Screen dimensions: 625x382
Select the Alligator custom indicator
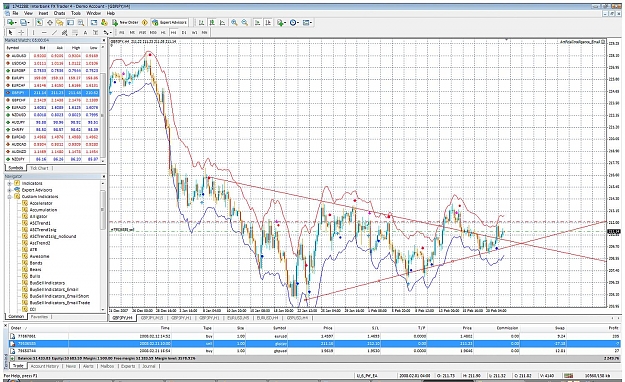point(38,217)
